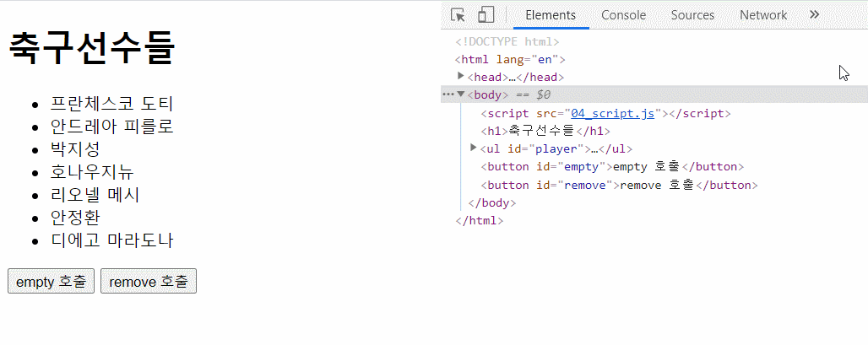Open the more tabs chevron in DevTools
This screenshot has width=868, height=345.
coord(814,15)
